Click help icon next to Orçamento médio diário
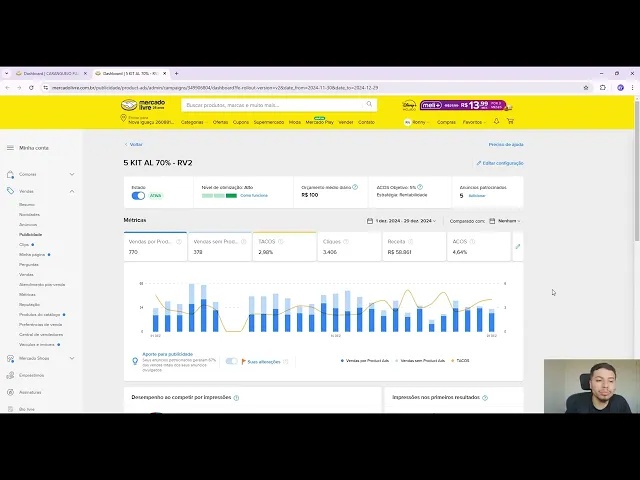Screen dimensions: 640x480 (x=355, y=187)
